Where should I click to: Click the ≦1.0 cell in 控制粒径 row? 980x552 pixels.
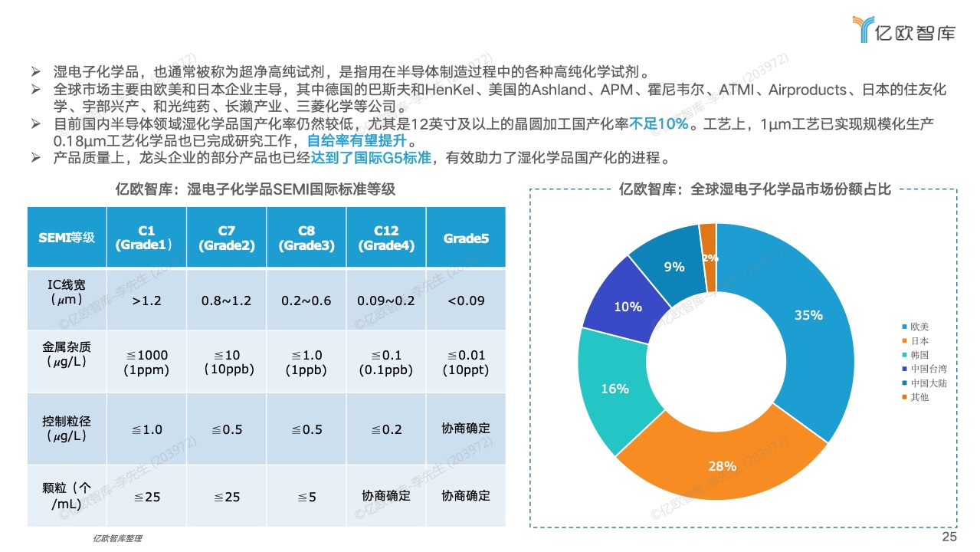pos(146,429)
